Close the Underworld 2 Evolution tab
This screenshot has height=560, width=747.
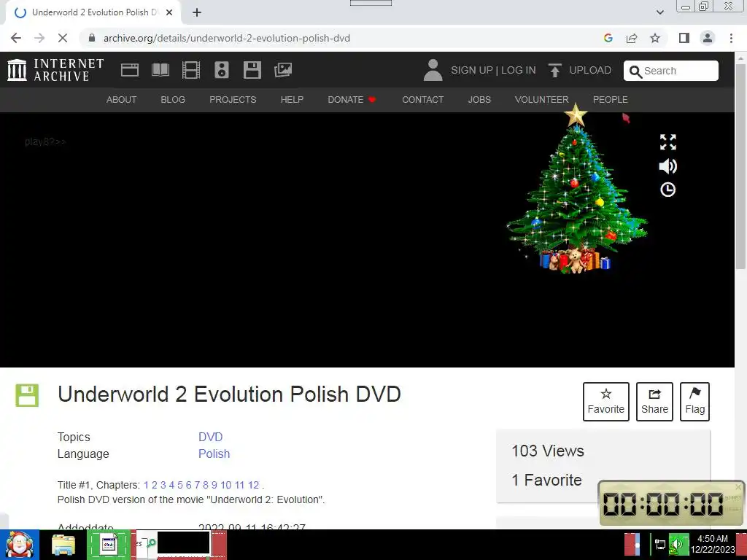(x=169, y=12)
